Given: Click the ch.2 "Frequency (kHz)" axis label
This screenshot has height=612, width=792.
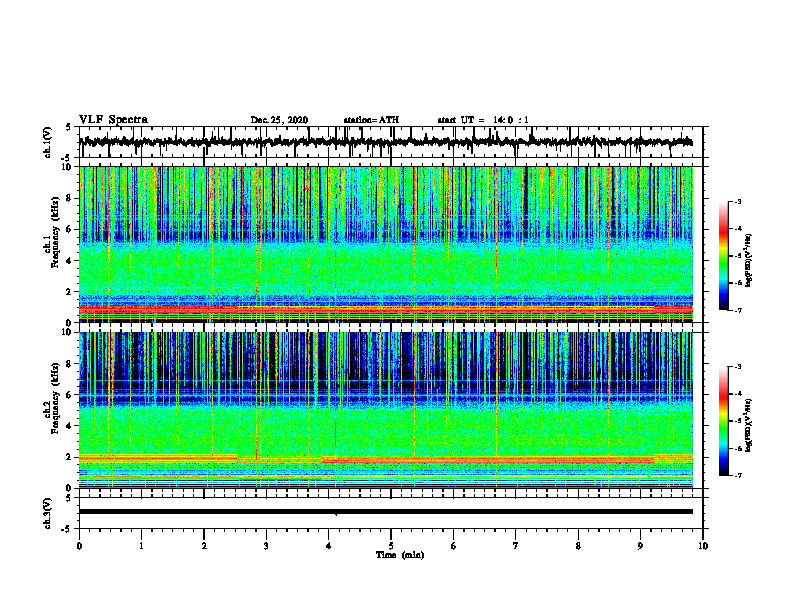Looking at the screenshot, I should pyautogui.click(x=55, y=398).
